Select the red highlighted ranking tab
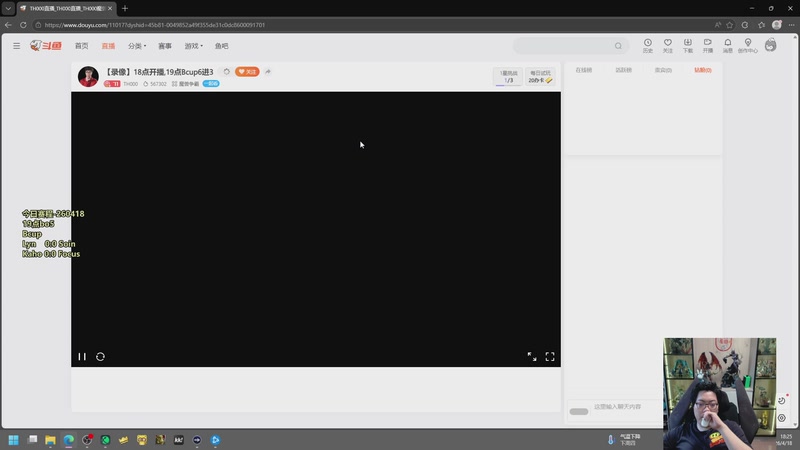The width and height of the screenshot is (800, 450). click(703, 70)
